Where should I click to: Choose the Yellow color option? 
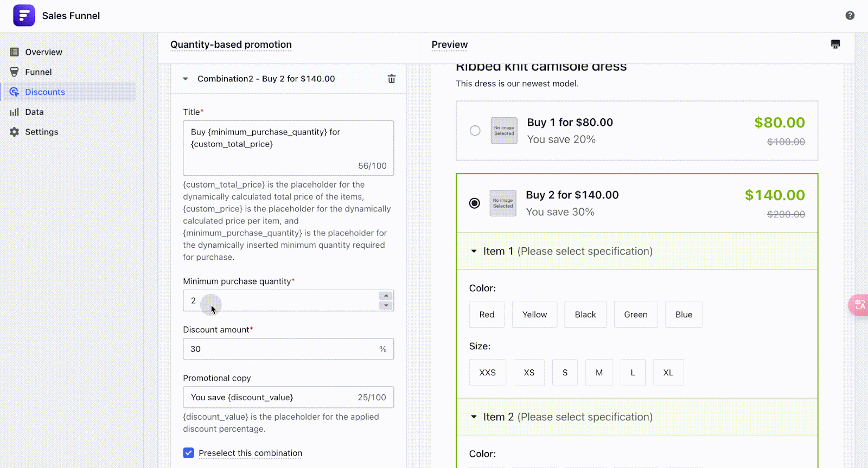coord(534,315)
